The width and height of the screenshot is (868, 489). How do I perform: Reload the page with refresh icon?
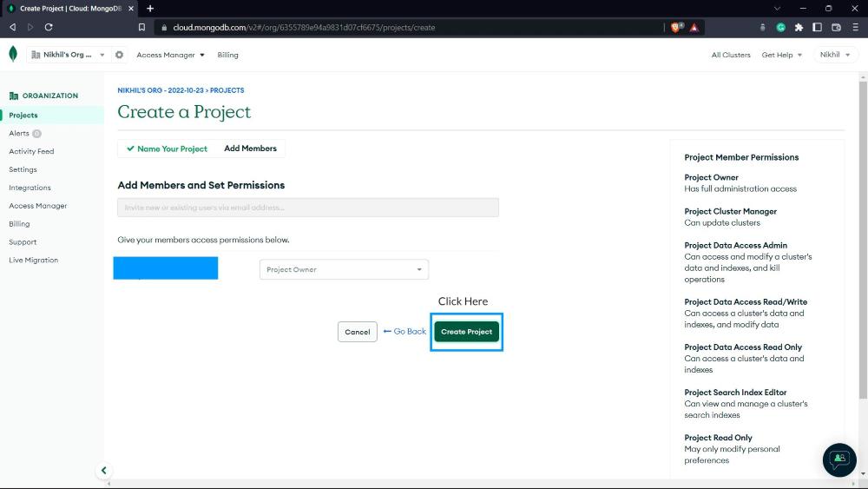click(49, 27)
